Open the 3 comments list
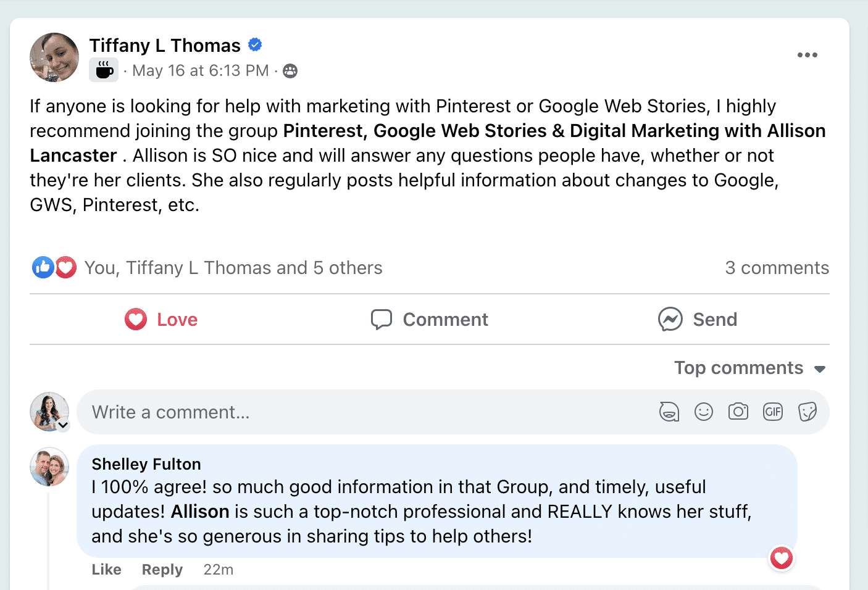Image resolution: width=868 pixels, height=590 pixels. [x=777, y=268]
